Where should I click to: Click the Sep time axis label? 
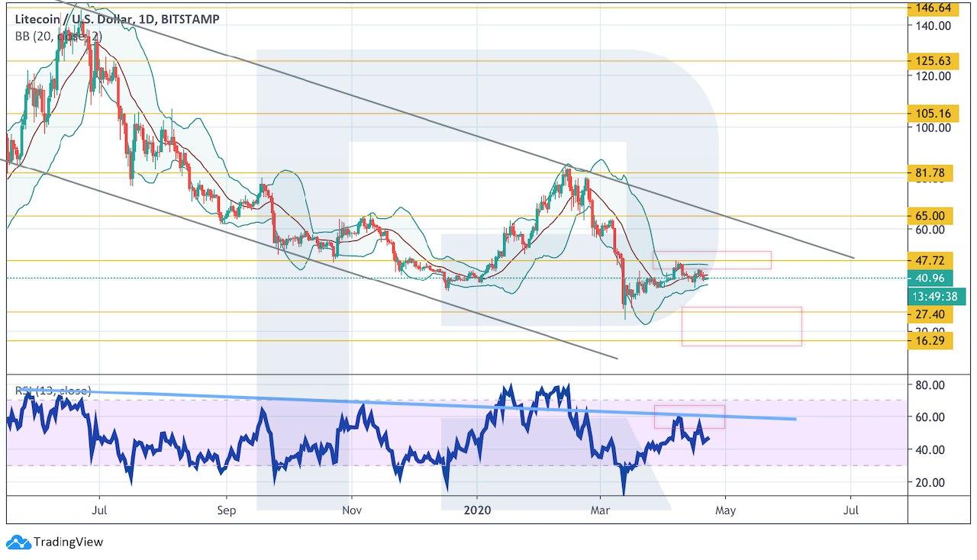coord(225,510)
